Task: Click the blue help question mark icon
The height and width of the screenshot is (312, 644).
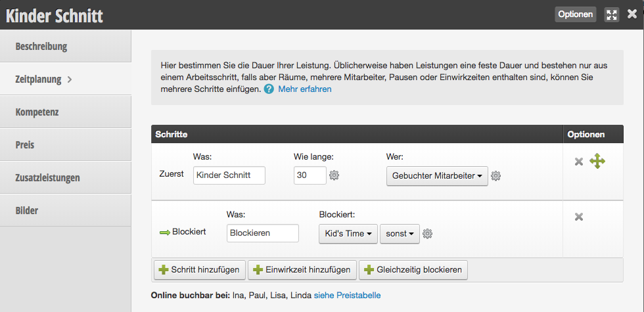Action: tap(269, 89)
